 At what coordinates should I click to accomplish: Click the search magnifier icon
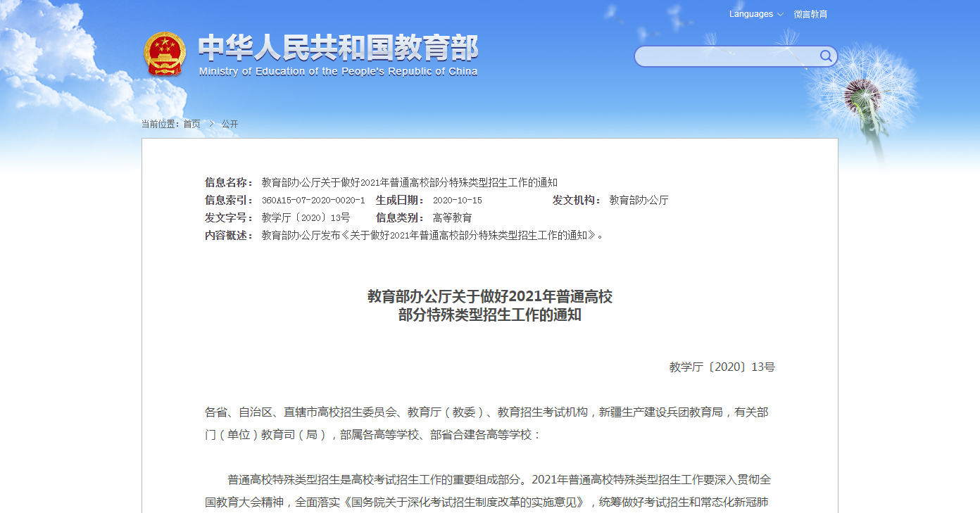826,56
